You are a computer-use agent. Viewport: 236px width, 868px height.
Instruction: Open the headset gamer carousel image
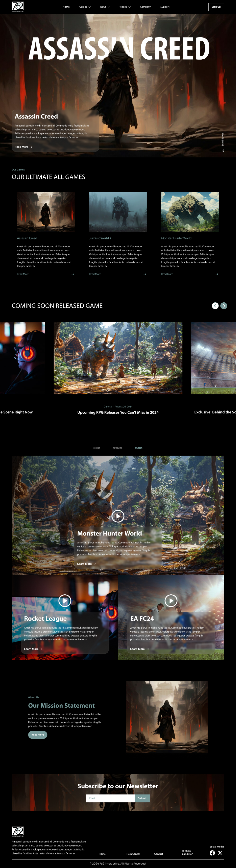(x=23, y=358)
